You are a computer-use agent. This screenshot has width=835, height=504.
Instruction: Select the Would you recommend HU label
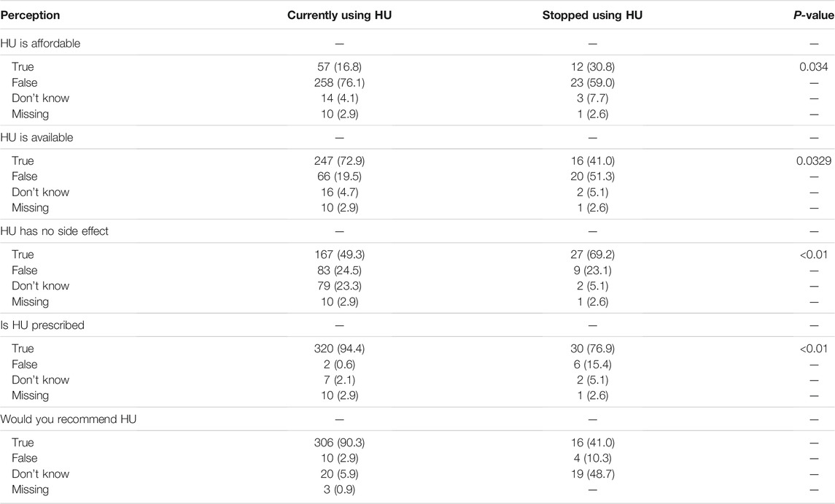tap(68, 419)
